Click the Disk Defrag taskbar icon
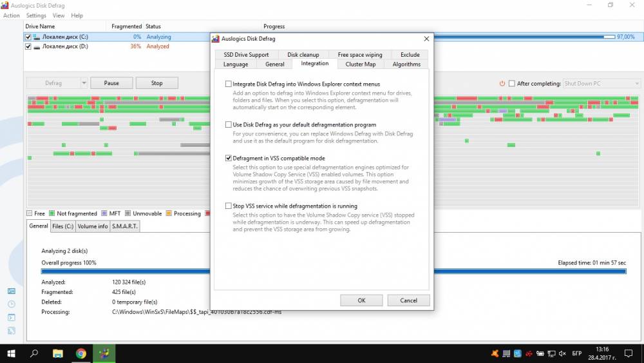644x363 pixels. (x=104, y=353)
